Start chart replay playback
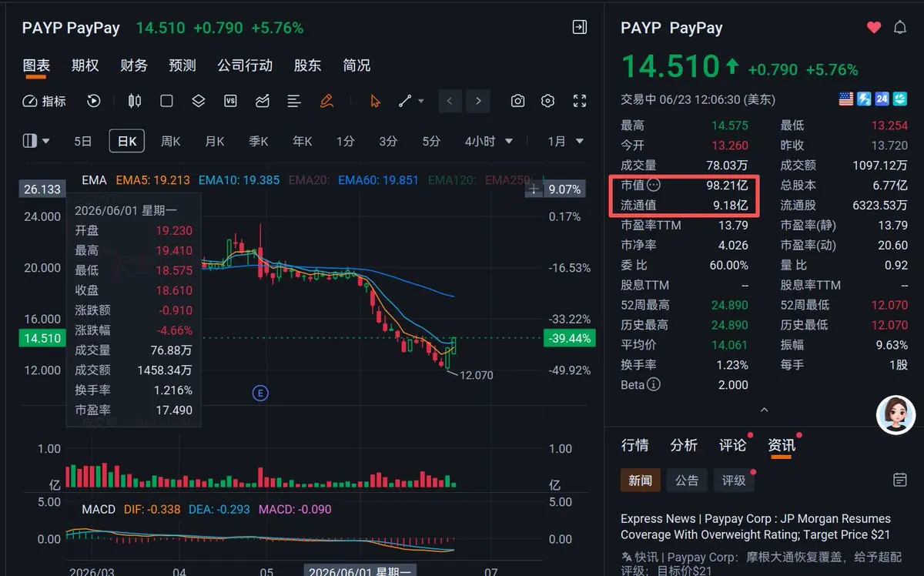Screen dimensions: 924x576 94,101
